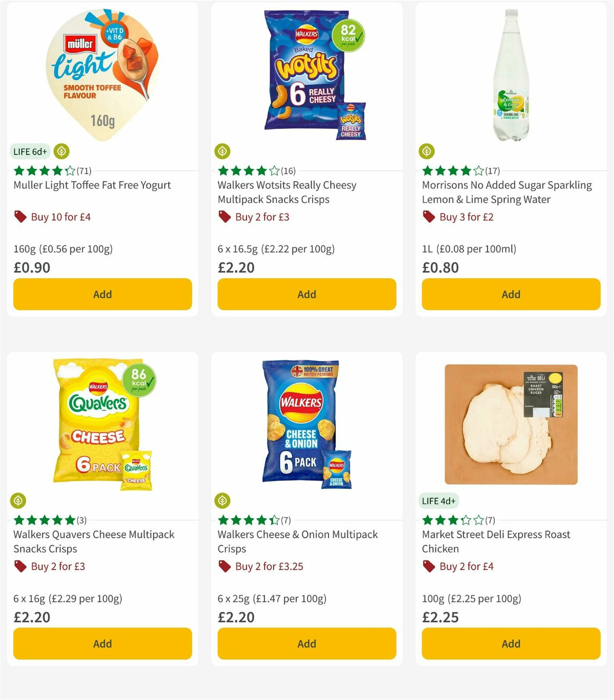Open the (71) reviews for Muller Light Toffee
This screenshot has width=614, height=700.
tap(84, 171)
